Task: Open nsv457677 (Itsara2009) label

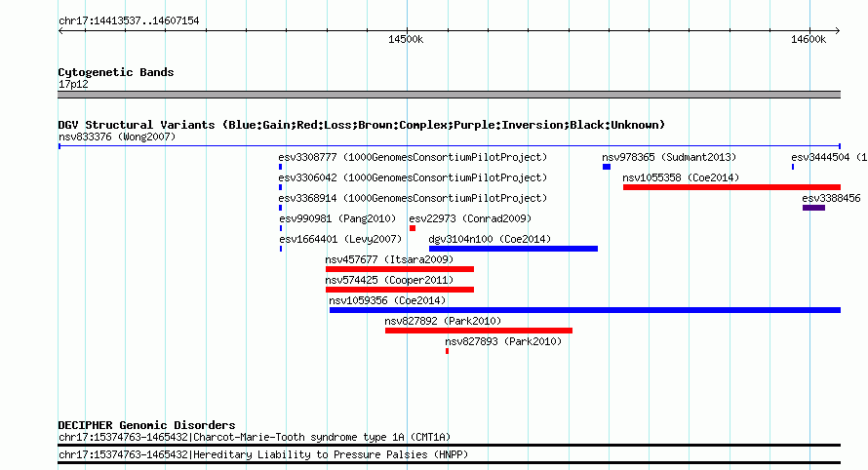Action: click(389, 259)
